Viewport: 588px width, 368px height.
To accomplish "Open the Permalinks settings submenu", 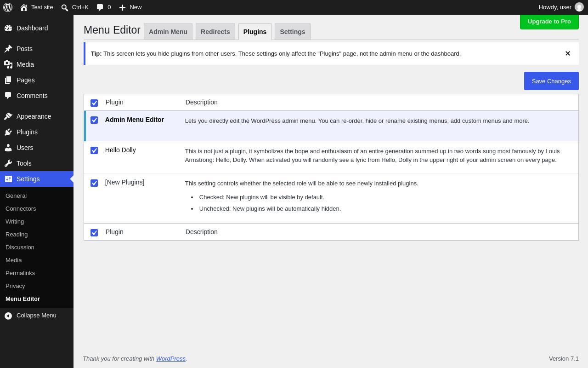I will (x=20, y=273).
